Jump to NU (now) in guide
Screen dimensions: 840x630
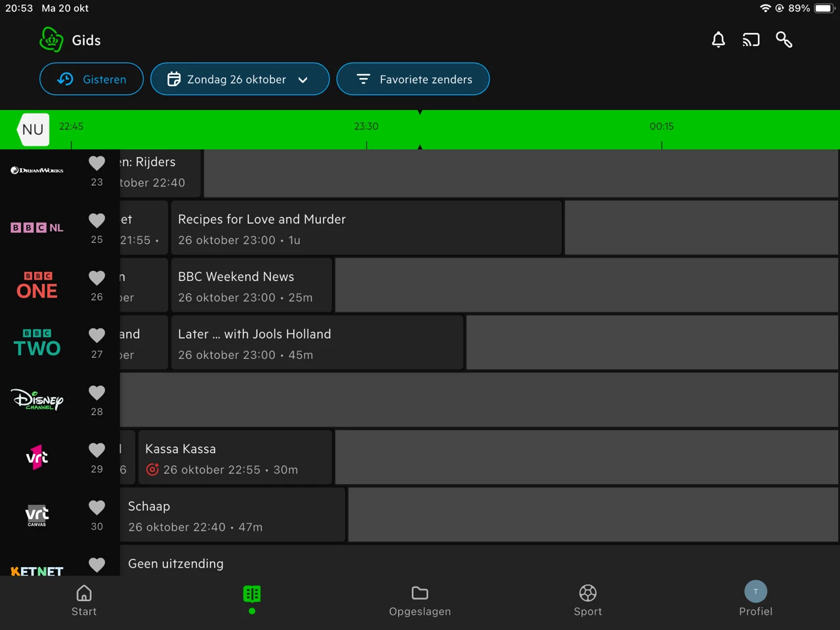pos(33,129)
